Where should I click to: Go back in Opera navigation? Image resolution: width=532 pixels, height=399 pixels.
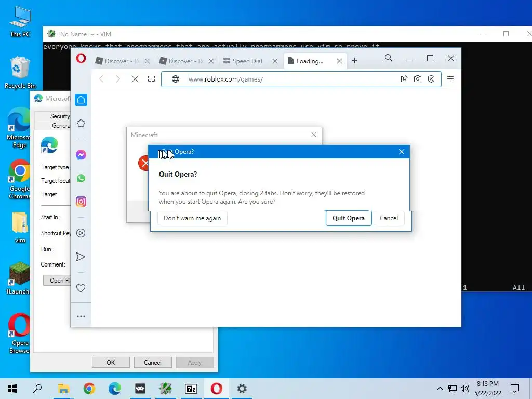[x=101, y=79]
